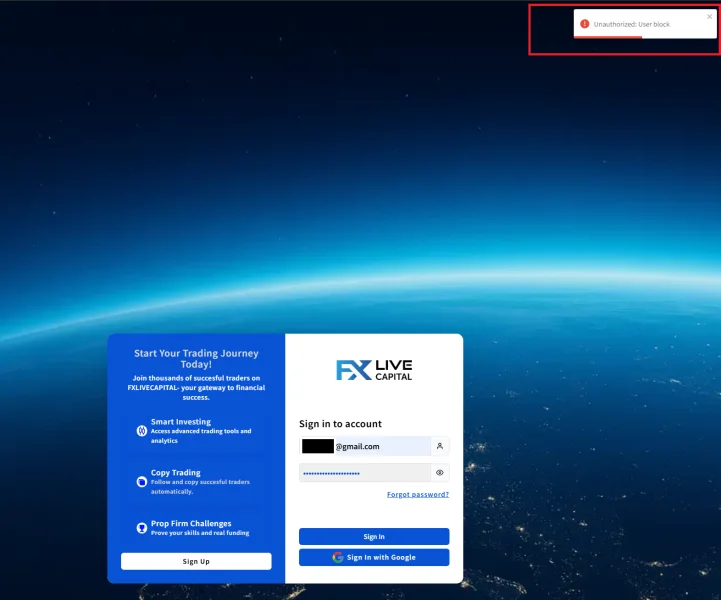The image size is (721, 600).
Task: Click the Prop Firm Challenges trophy icon
Action: coord(142,528)
